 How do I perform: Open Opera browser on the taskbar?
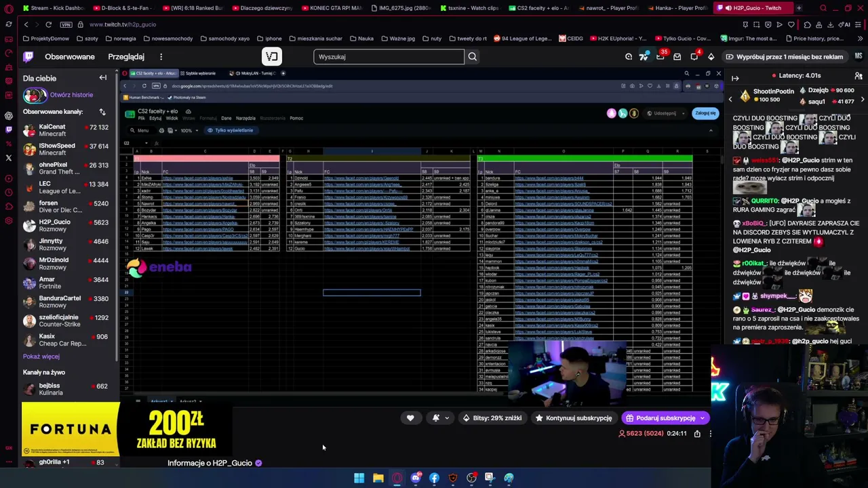[x=397, y=478]
